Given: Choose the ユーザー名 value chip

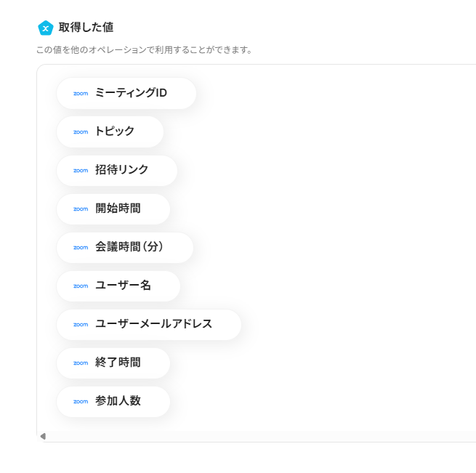Looking at the screenshot, I should coord(123,286).
